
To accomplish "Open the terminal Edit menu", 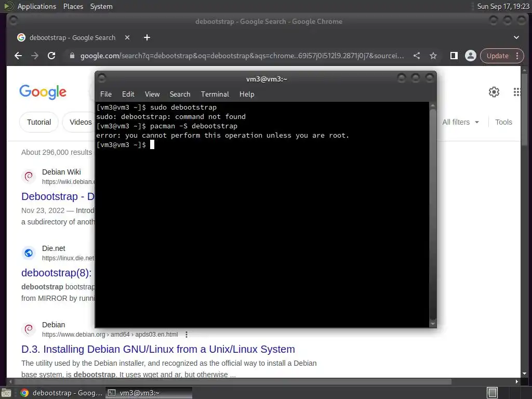I will (128, 95).
